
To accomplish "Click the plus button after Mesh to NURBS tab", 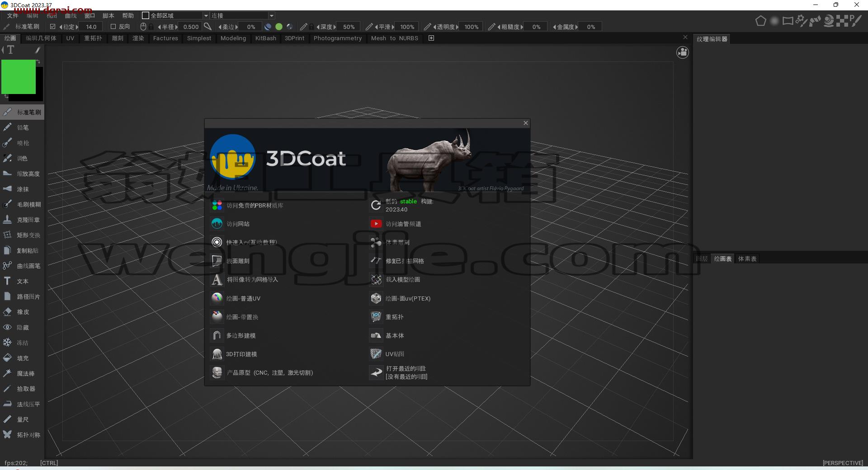I will (431, 38).
